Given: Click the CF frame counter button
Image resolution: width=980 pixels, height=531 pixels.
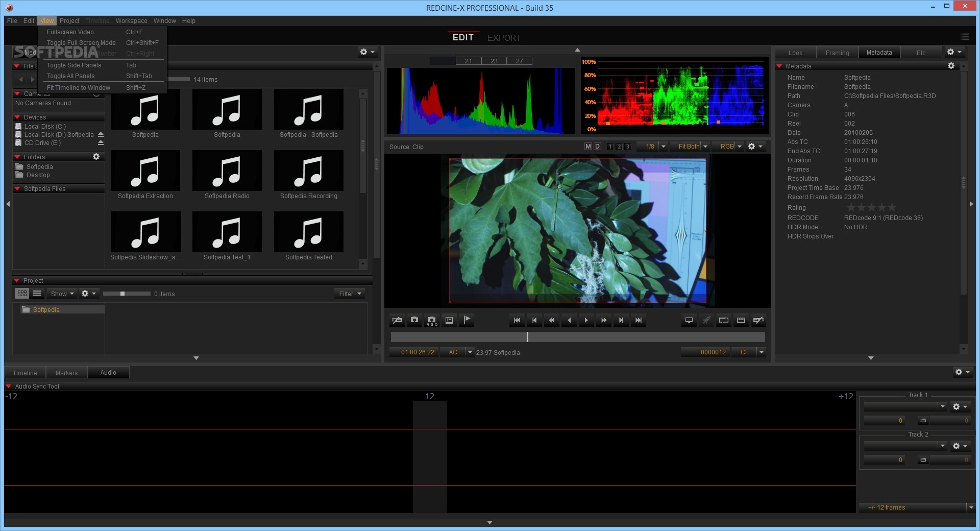Looking at the screenshot, I should (x=744, y=352).
